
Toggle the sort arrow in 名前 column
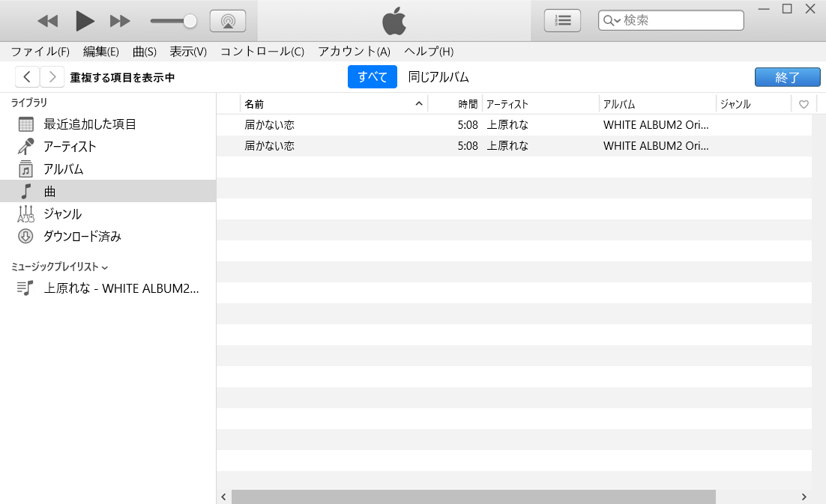pos(419,103)
